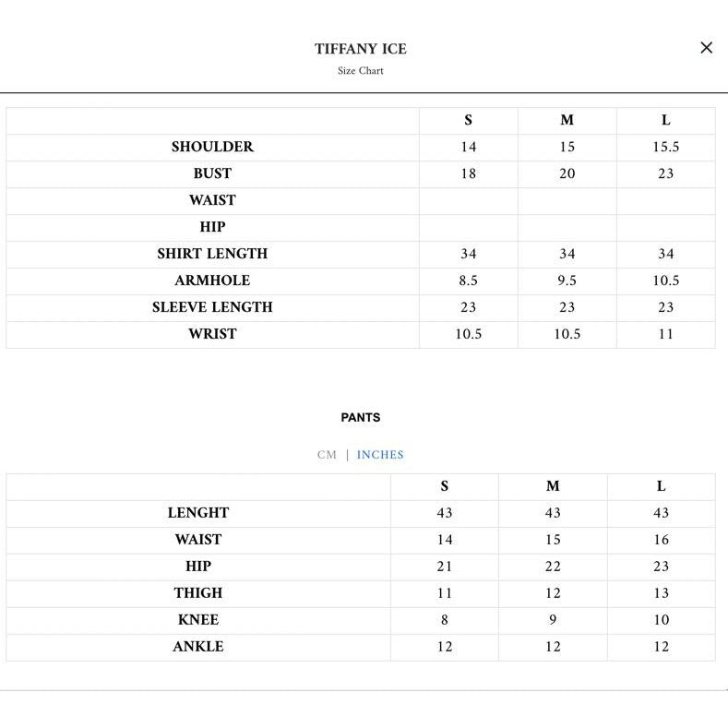
Task: Select INCHES unit for pants chart
Action: pyautogui.click(x=380, y=455)
